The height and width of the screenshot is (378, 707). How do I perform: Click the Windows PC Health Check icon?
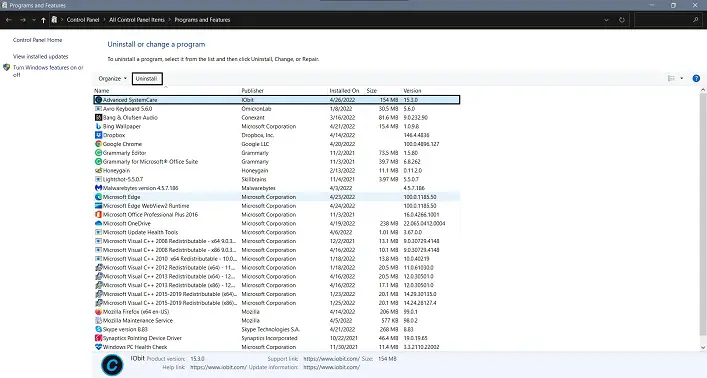coord(98,347)
